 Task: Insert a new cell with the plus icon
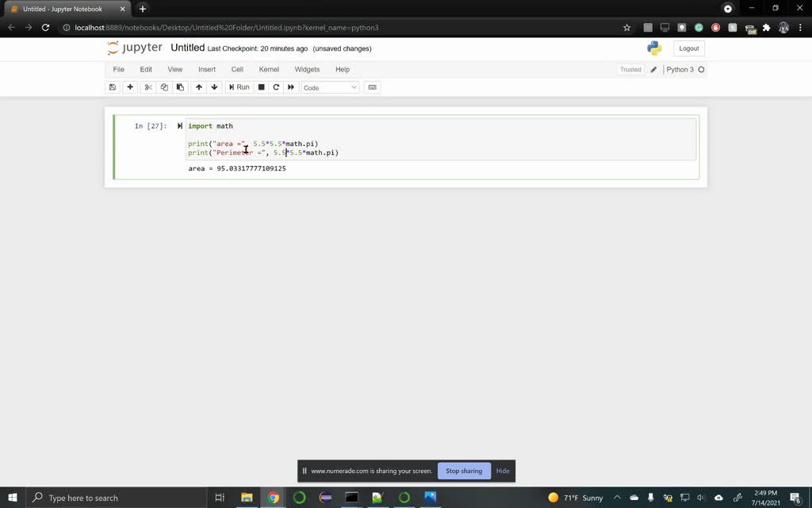click(130, 87)
